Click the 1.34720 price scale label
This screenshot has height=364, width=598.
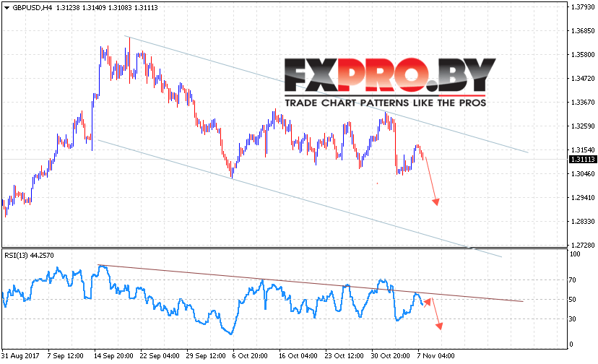tap(582, 79)
